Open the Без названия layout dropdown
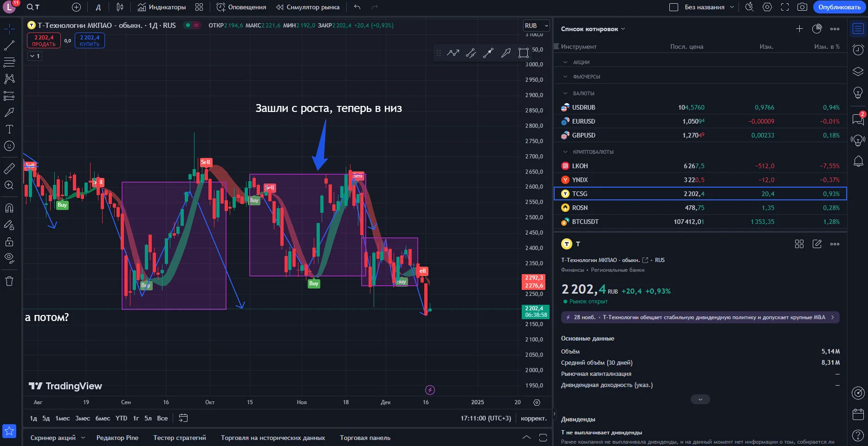The height and width of the screenshot is (446, 868). (710, 7)
